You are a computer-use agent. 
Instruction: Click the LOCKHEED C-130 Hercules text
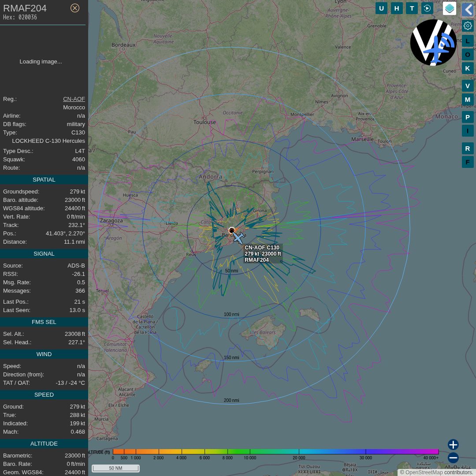pos(48,141)
